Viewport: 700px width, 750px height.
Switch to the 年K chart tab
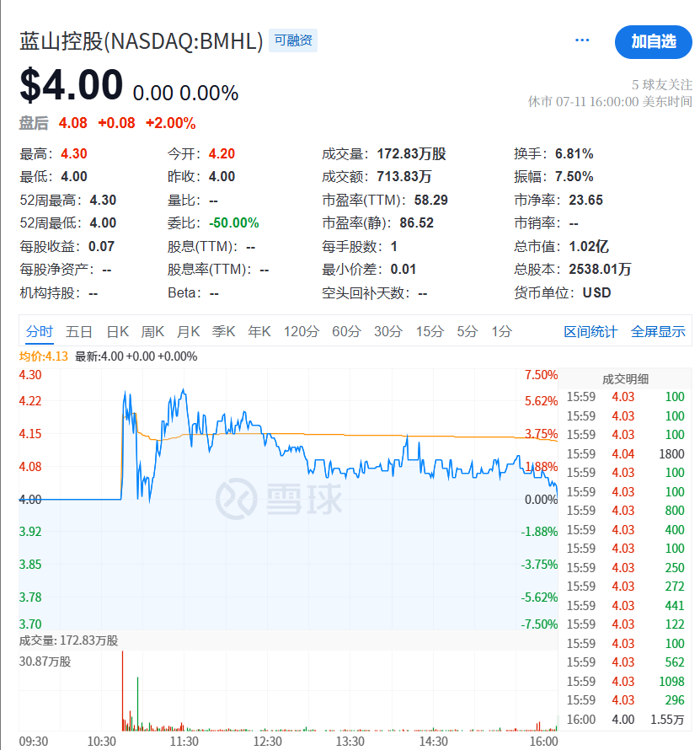(x=259, y=331)
